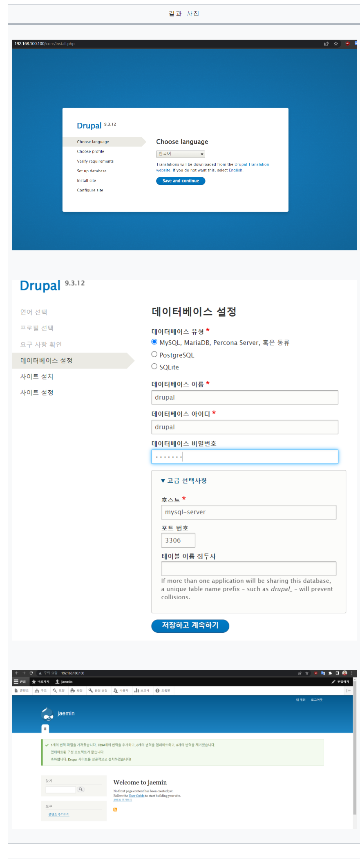Click 콘텐츠 추가하기 in the 도구 block

pos(59,814)
